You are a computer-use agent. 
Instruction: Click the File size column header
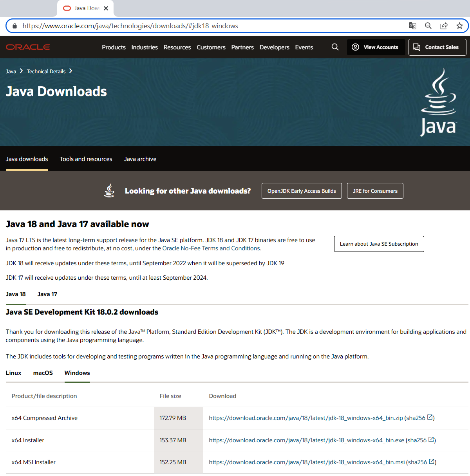click(170, 396)
